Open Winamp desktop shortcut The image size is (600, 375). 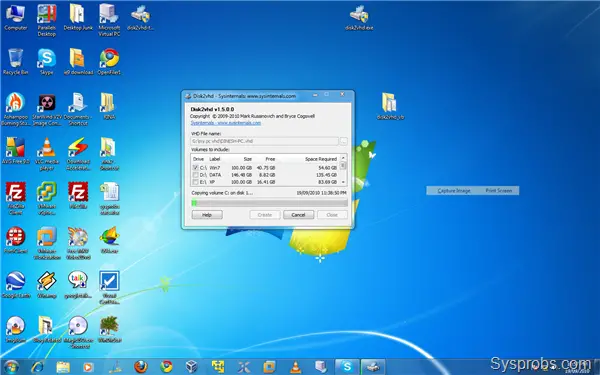(x=47, y=285)
